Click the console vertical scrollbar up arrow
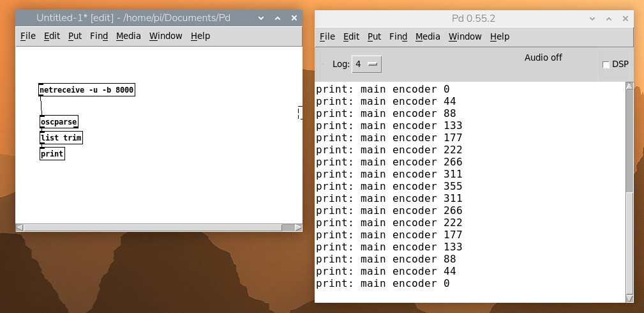Image resolution: width=644 pixels, height=313 pixels. [629, 86]
